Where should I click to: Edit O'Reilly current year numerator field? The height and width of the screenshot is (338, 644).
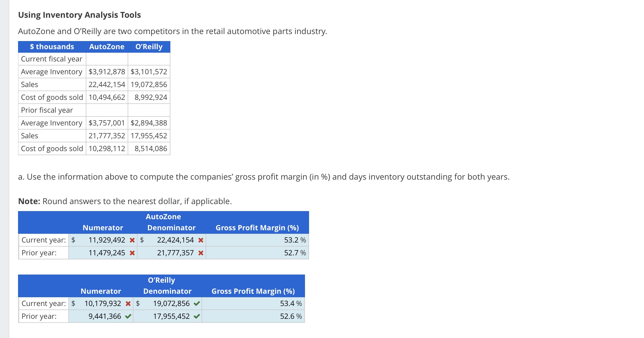point(102,304)
